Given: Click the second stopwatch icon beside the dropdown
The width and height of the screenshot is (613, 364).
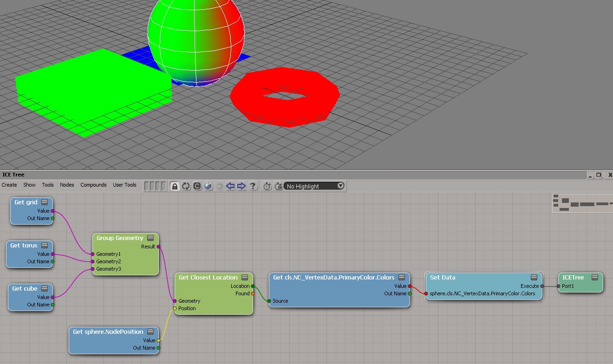Looking at the screenshot, I should [278, 186].
